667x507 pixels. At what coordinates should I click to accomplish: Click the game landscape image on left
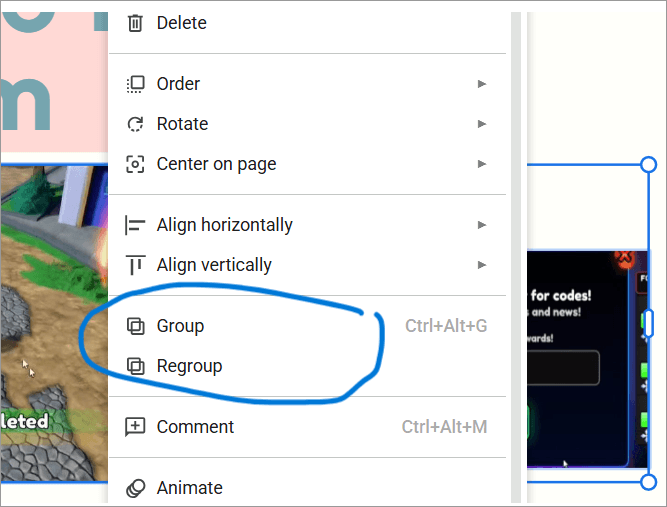tap(54, 324)
